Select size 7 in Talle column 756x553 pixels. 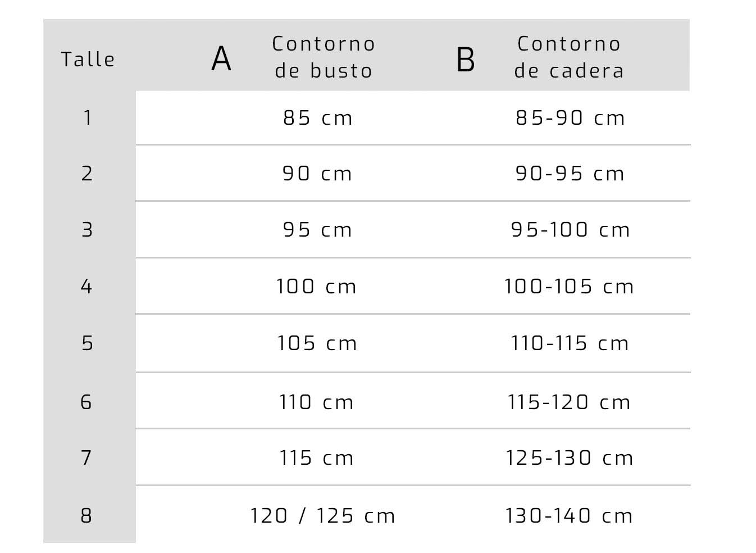(x=86, y=457)
